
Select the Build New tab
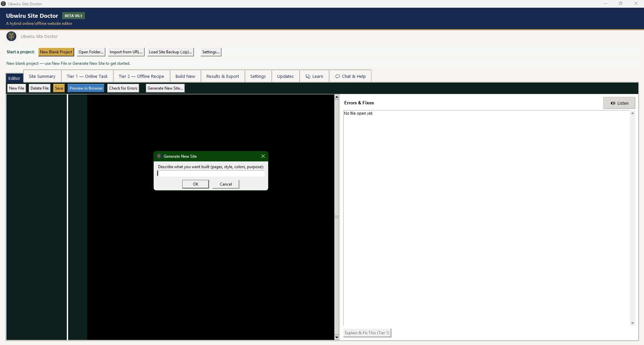185,77
